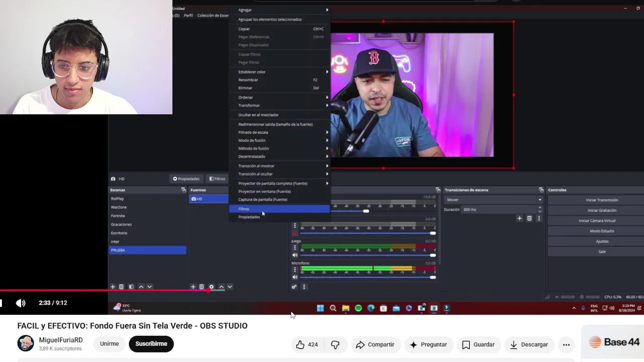
Task: Expand Desentrelazado submenu
Action: [279, 156]
